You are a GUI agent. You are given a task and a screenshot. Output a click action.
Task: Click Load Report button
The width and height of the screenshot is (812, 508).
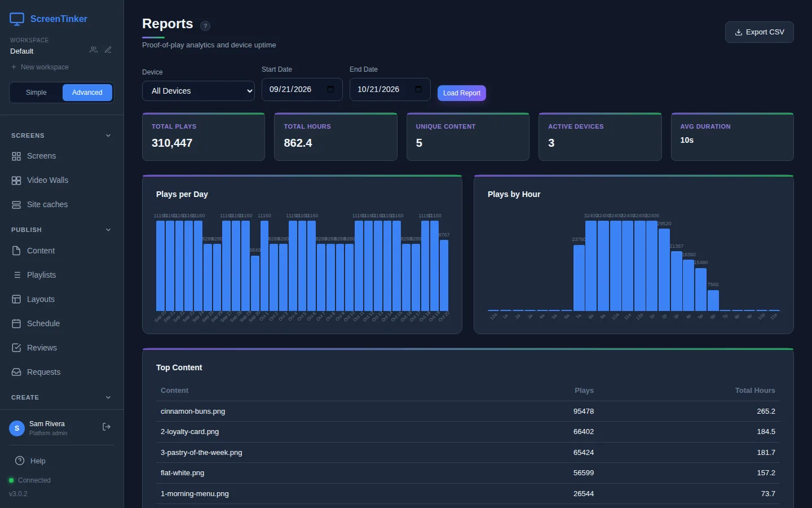(x=462, y=93)
